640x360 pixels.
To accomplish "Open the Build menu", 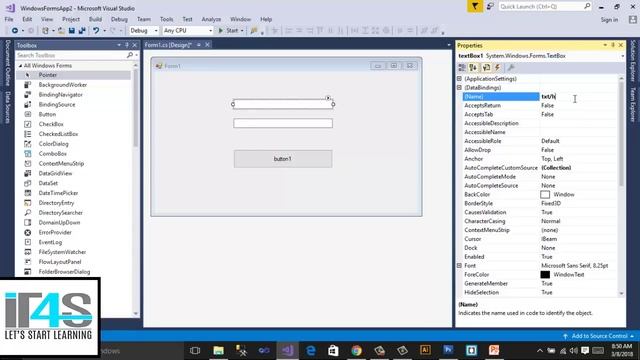I will point(95,19).
